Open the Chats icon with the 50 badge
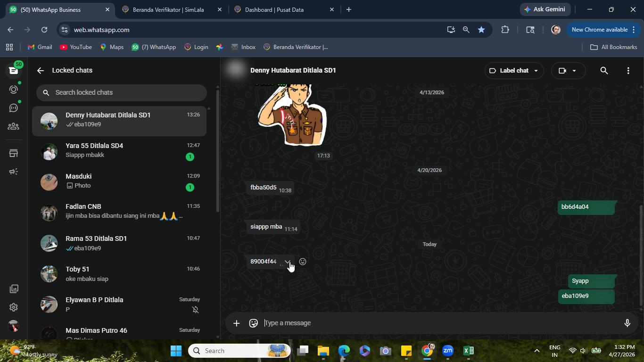Screen dimensions: 644x362 [x=14, y=70]
